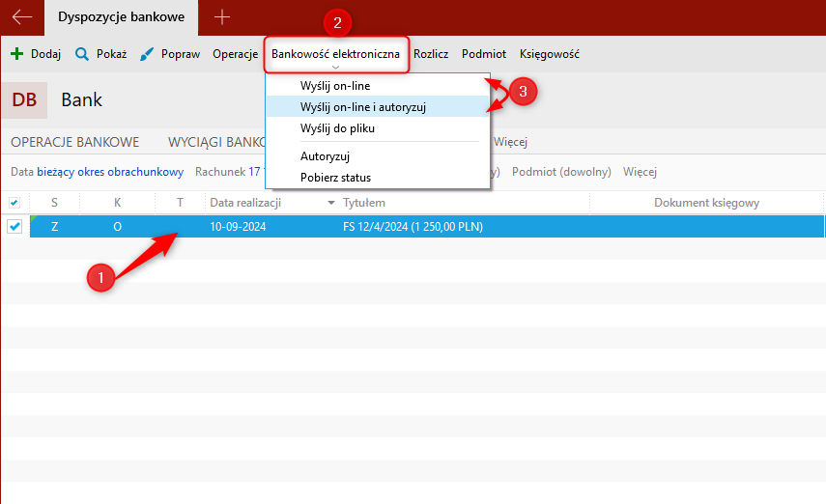Sort by the K column header
826x504 pixels.
(117, 203)
